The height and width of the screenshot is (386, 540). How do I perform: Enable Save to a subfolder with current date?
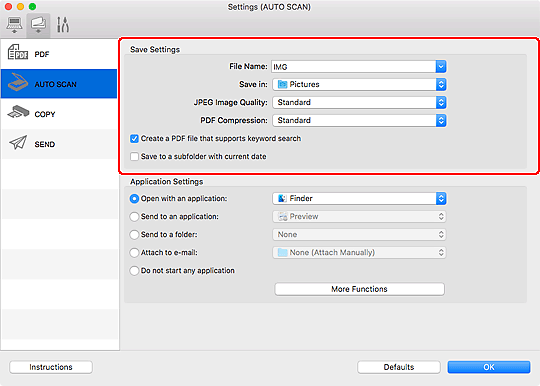(134, 156)
